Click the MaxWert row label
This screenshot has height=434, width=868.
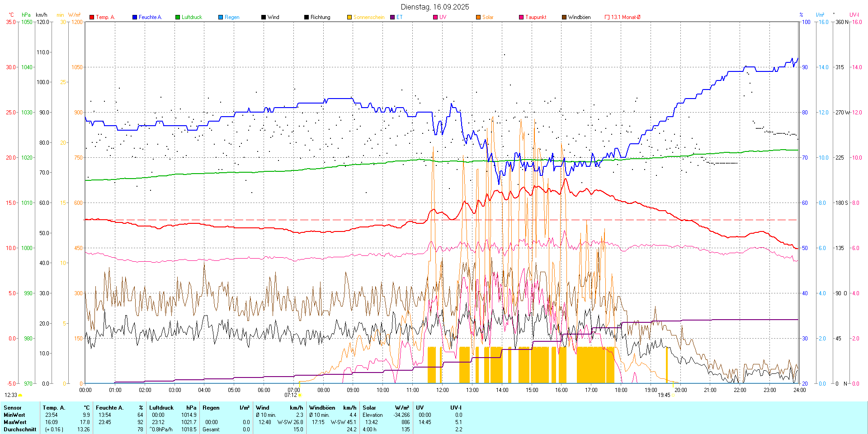14,422
